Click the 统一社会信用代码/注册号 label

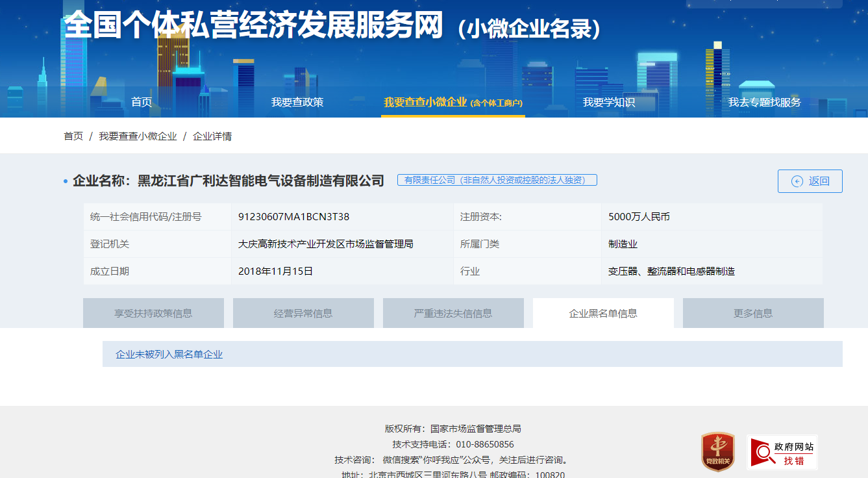[x=146, y=217]
